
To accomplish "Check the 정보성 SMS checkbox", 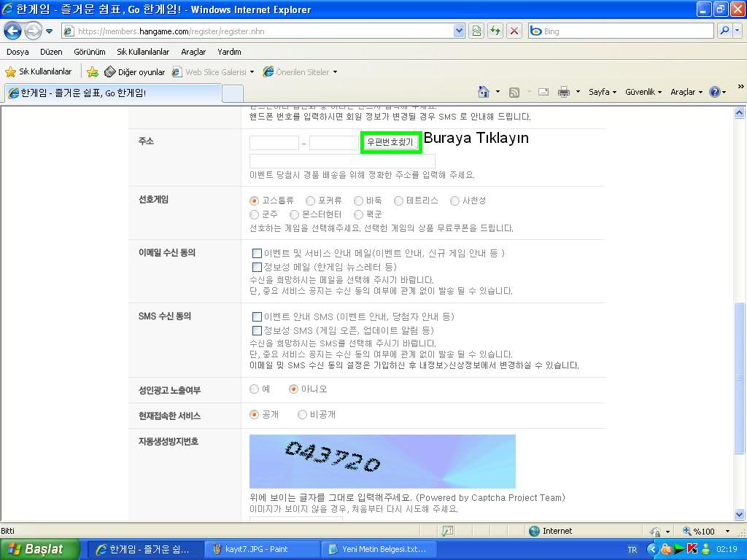I will click(x=257, y=330).
